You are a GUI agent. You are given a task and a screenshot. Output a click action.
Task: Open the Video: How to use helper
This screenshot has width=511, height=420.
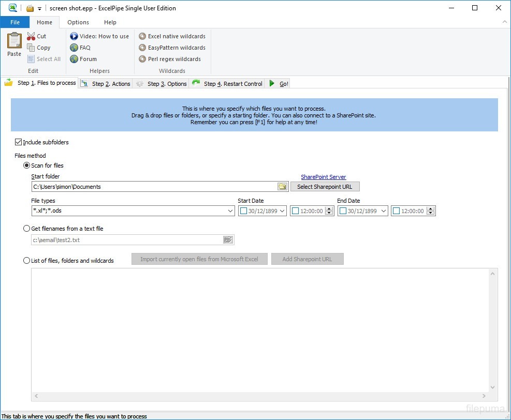pyautogui.click(x=74, y=36)
